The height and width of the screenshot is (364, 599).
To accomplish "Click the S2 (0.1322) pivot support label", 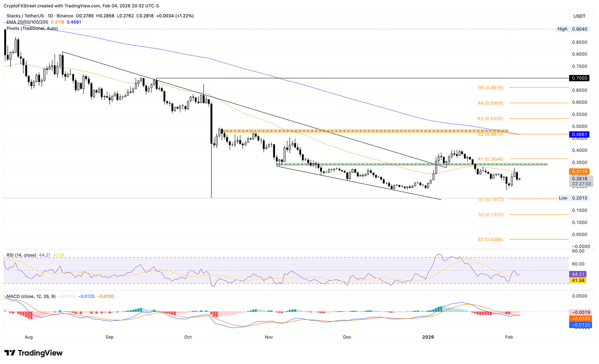I will (491, 215).
